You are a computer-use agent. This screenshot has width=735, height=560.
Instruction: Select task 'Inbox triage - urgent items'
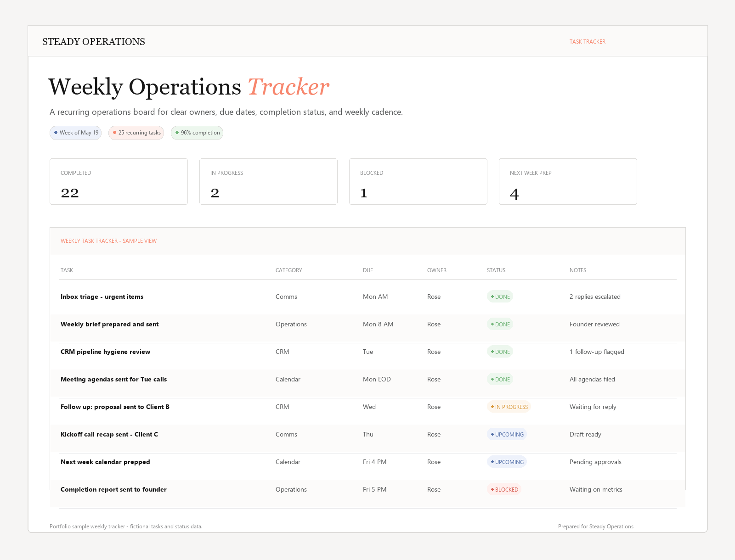coord(102,297)
